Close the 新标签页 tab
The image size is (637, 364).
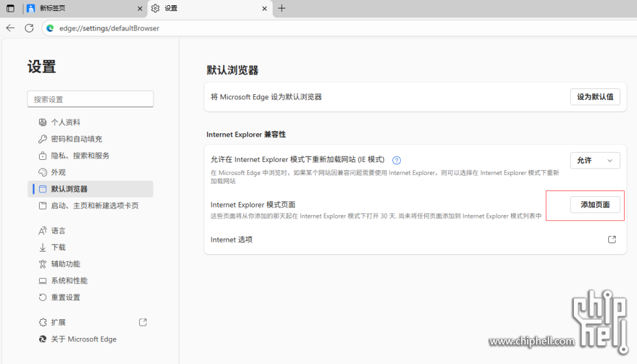click(x=140, y=8)
